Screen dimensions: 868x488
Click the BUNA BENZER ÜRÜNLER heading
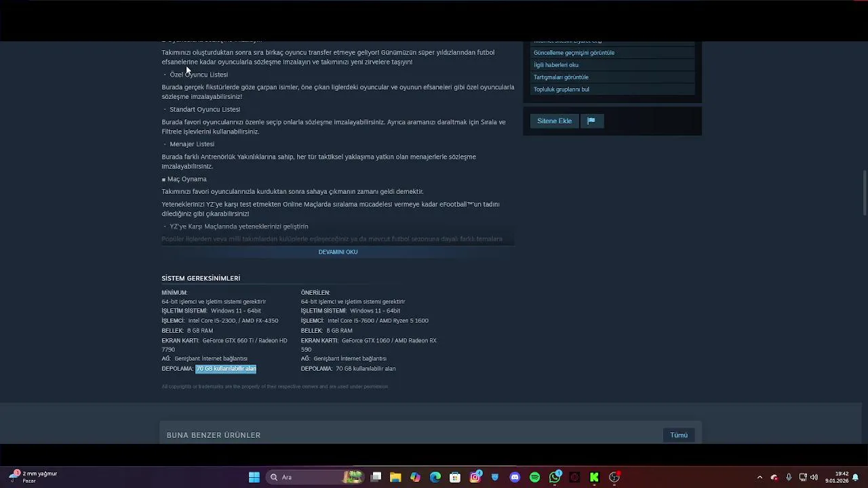(214, 435)
